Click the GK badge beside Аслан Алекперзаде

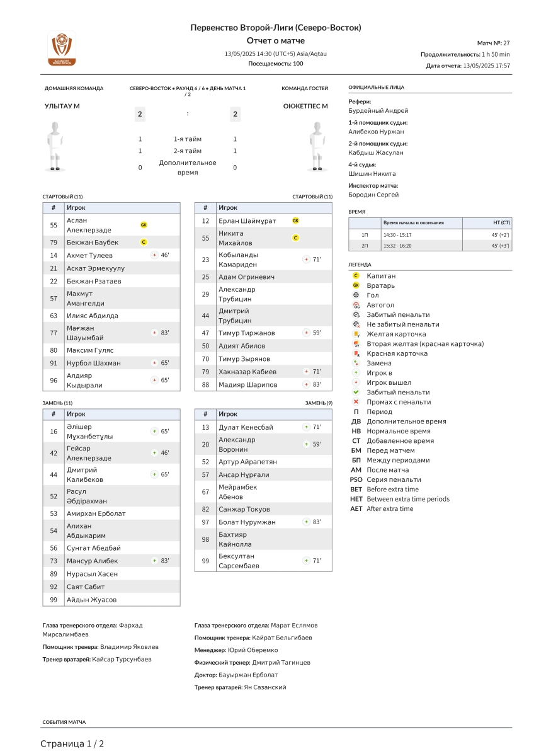(x=144, y=225)
